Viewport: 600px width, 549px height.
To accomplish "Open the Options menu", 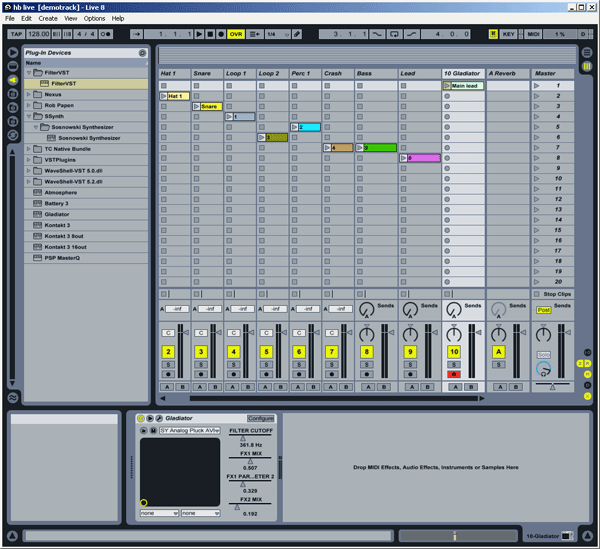I will [94, 18].
